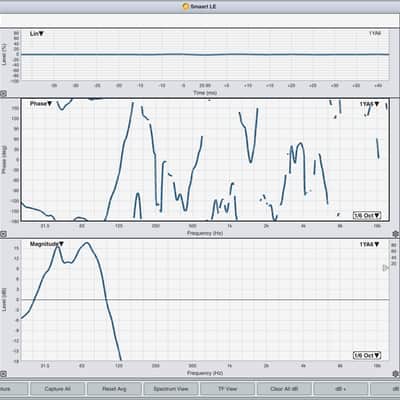Open the gear settings right of the Phase plot

[x=395, y=234]
